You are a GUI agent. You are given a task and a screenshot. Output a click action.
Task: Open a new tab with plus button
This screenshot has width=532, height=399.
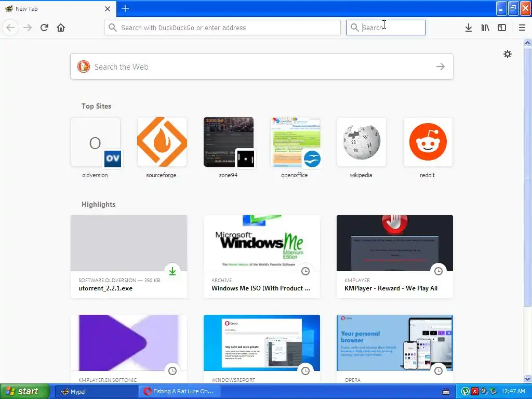click(x=125, y=8)
